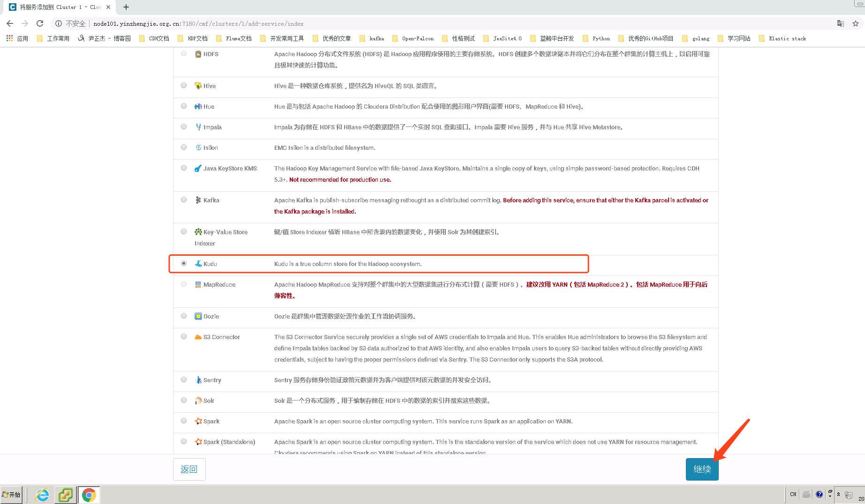Image resolution: width=865 pixels, height=504 pixels.
Task: Click the Hue service icon
Action: (x=198, y=107)
